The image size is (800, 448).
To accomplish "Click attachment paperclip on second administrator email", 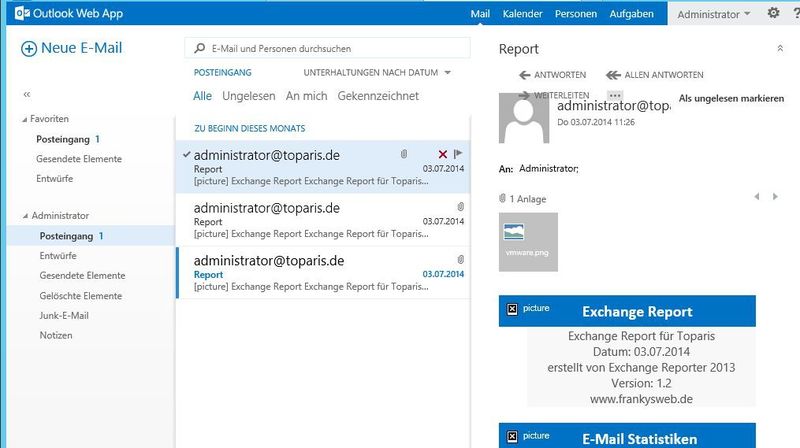I will pos(460,207).
